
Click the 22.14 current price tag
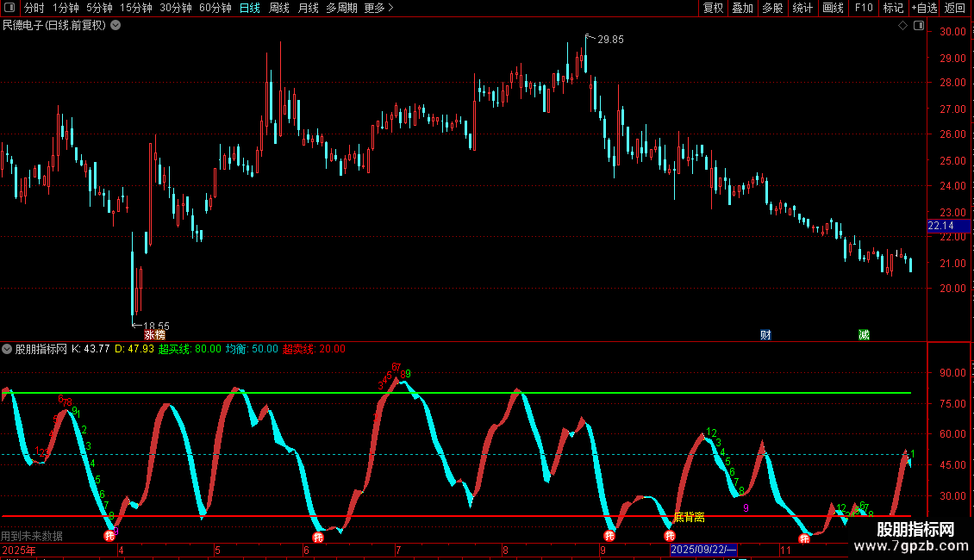click(x=940, y=226)
